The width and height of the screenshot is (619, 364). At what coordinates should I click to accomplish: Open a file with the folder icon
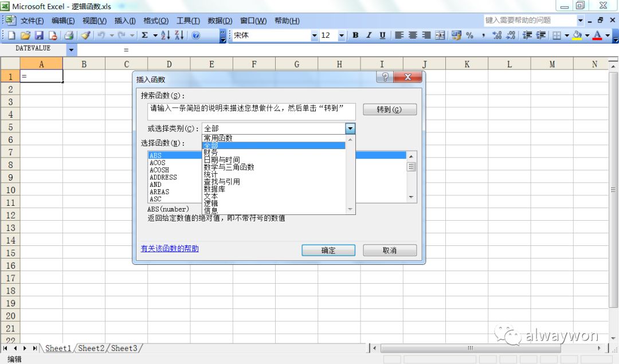pos(25,36)
